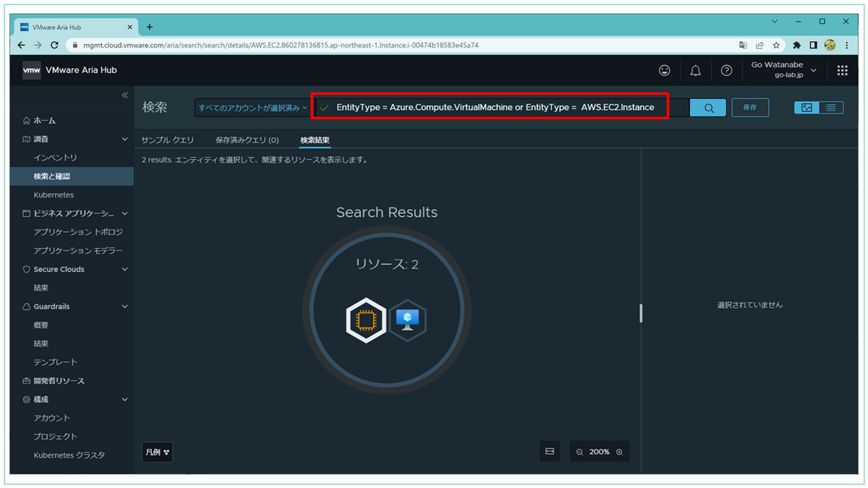Screen dimensions: 868x488
Task: Open the apps grid launcher icon
Action: coord(842,70)
